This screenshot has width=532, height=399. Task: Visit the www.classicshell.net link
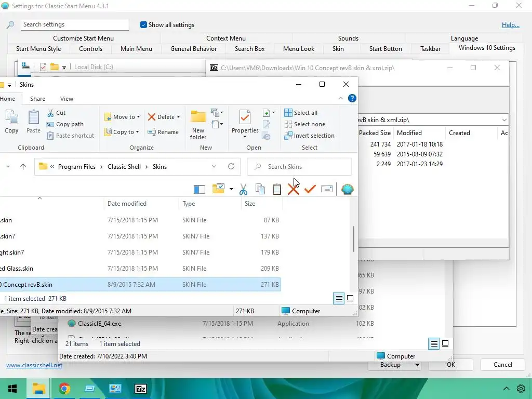click(x=34, y=365)
